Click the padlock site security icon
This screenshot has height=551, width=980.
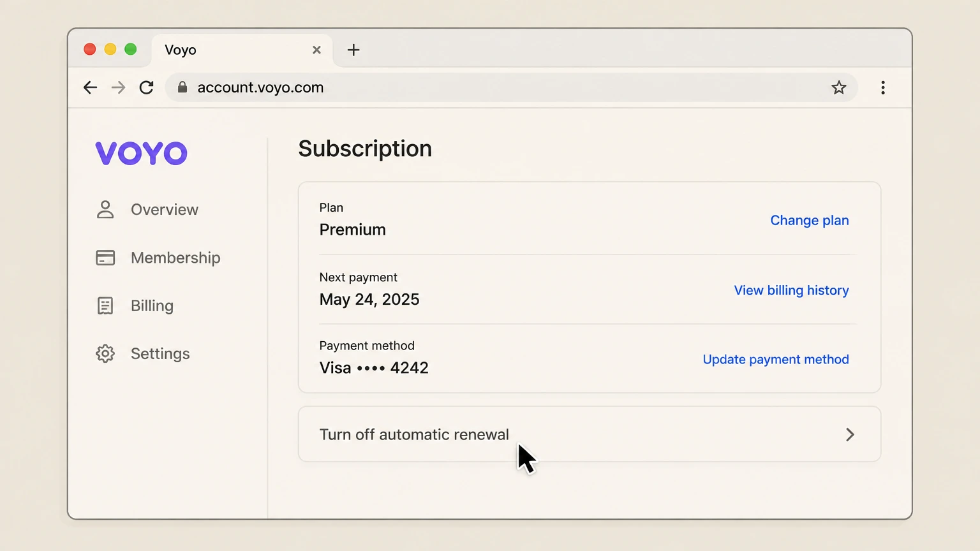pos(182,87)
